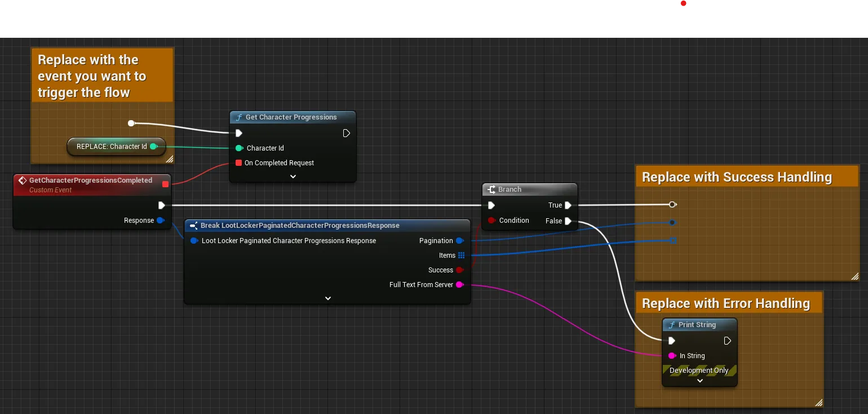Click Break LootLockerPaginatedCharacterProgressionsResponse node title
Screen dimensions: 868x414
300,226
